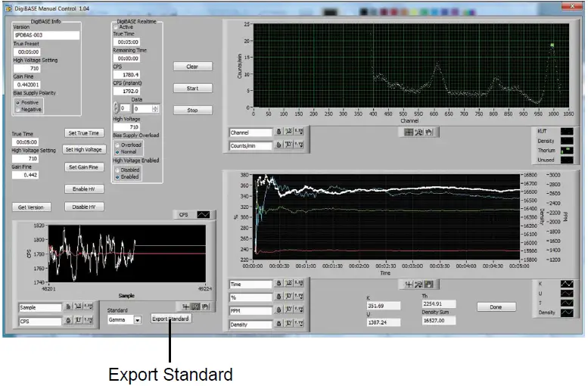Open the KUT plot legend swatch

567,131
